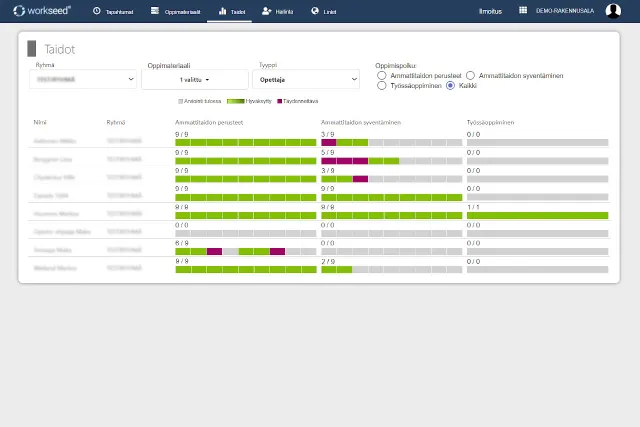640x427 pixels.
Task: Click the Ammattitaidon syventäminen column header
Action: pyautogui.click(x=361, y=122)
